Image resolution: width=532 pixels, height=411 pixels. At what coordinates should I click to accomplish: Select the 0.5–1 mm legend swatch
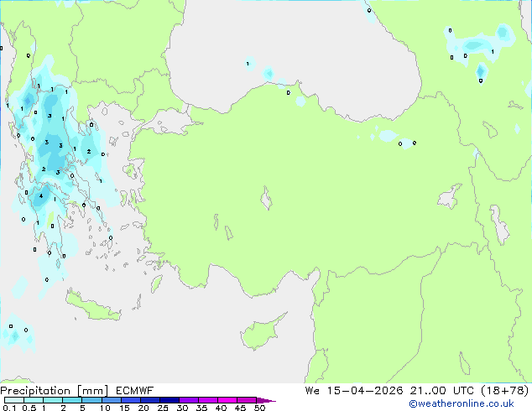point(34,400)
